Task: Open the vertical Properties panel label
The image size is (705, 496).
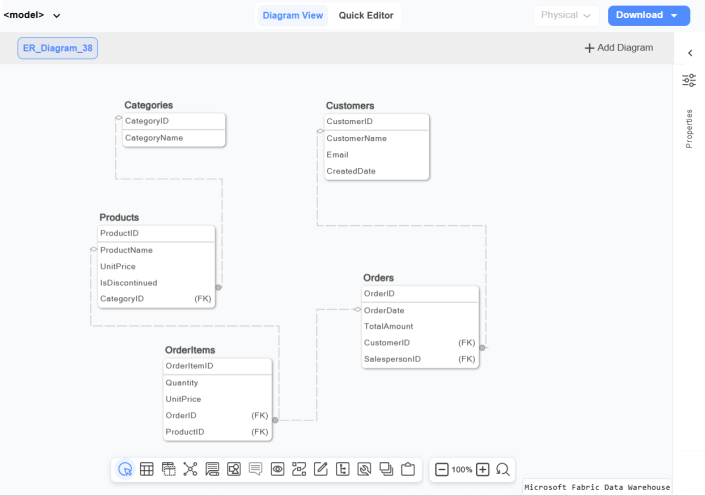Action: (x=689, y=129)
